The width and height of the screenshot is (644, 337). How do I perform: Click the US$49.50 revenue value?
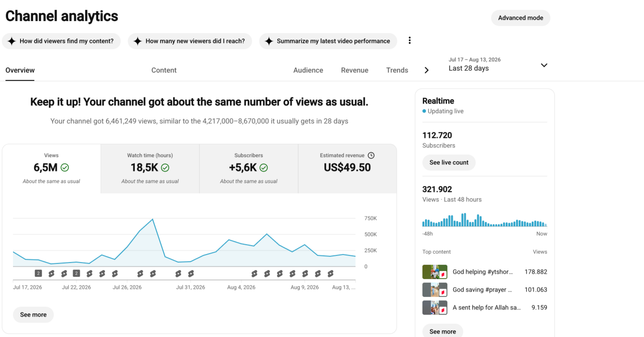(347, 167)
